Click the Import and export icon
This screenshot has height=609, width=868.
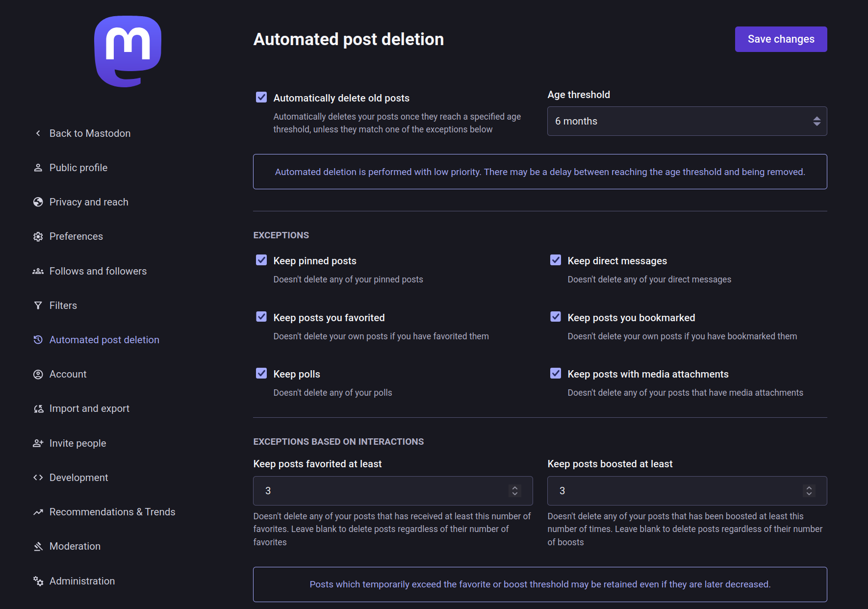coord(38,408)
